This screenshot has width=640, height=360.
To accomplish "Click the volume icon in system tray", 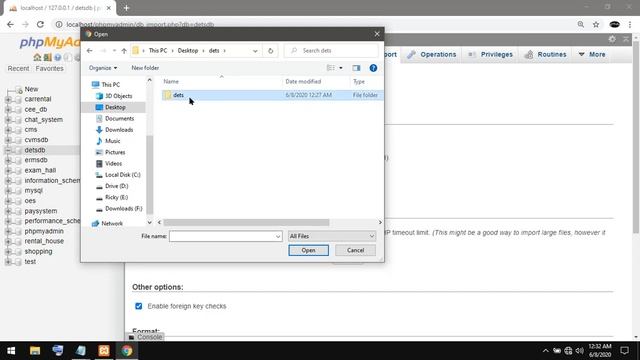I will tap(579, 351).
